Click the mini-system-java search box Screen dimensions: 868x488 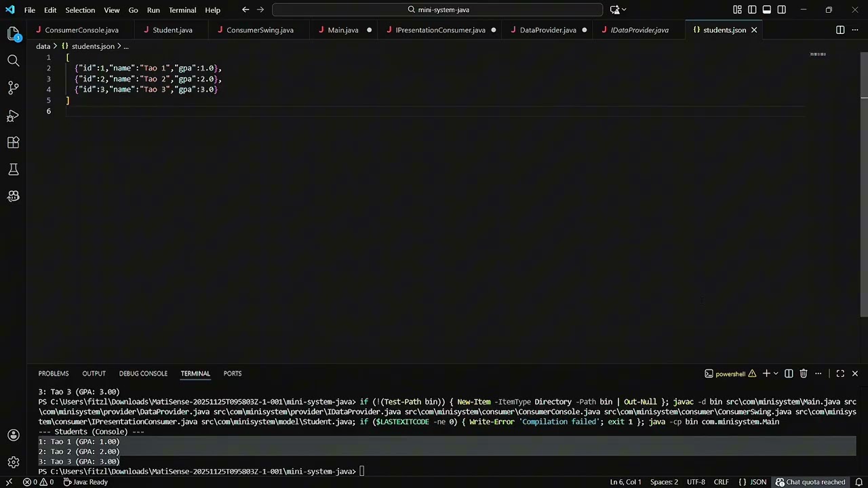437,9
